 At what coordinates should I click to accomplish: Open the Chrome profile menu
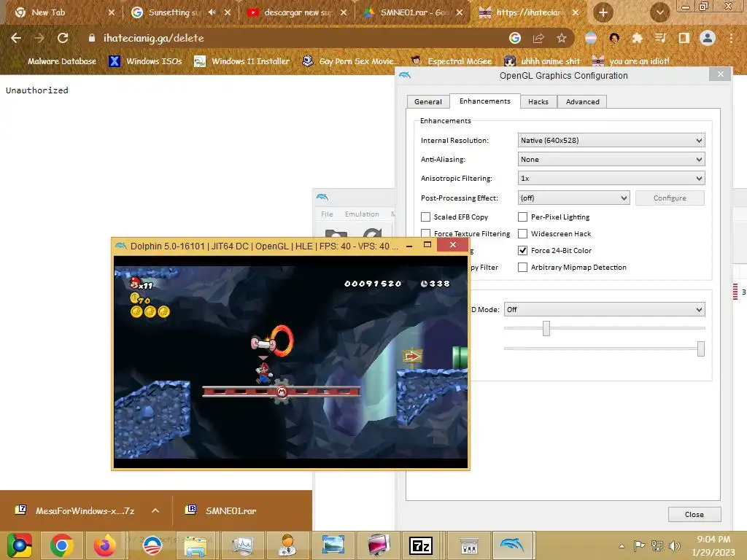point(708,38)
